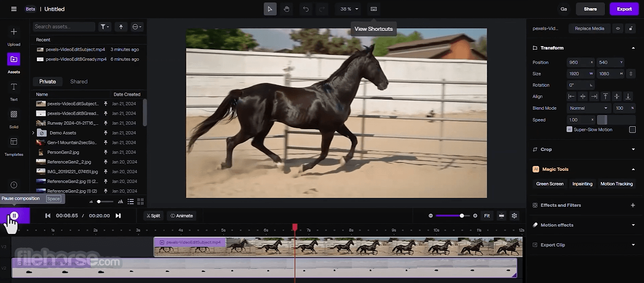The image size is (644, 283).
Task: Click the pin icon in asset toolbar
Action: click(121, 27)
